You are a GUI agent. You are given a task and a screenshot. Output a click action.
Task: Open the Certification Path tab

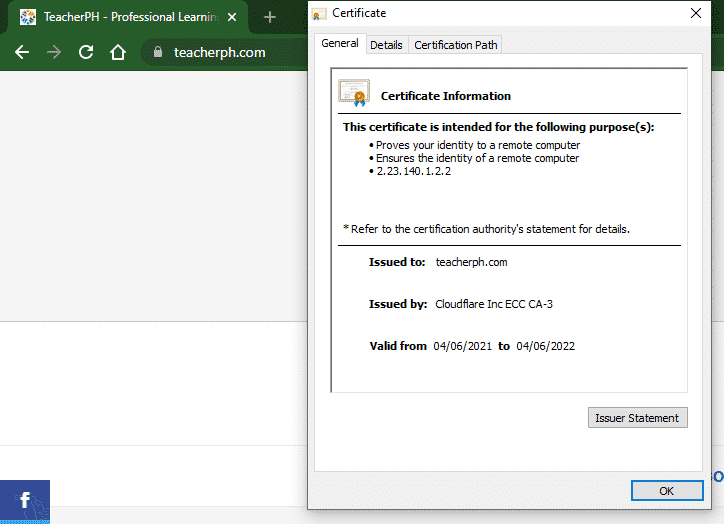456,45
